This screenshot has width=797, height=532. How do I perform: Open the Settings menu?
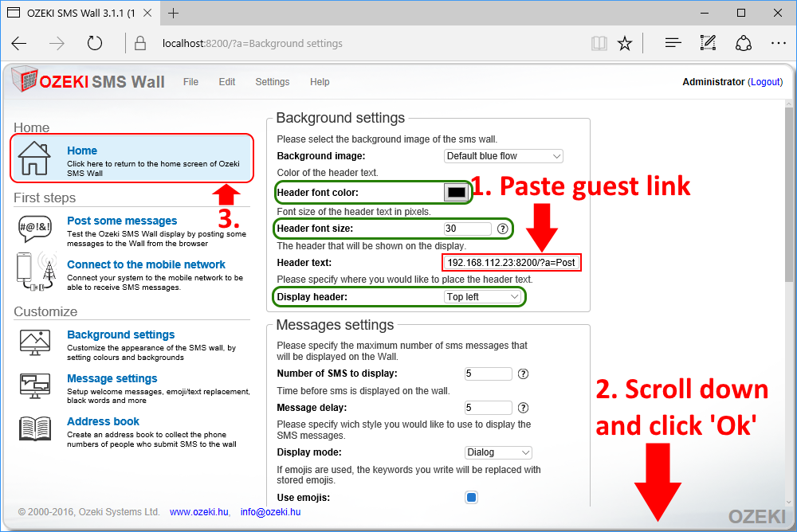click(272, 82)
